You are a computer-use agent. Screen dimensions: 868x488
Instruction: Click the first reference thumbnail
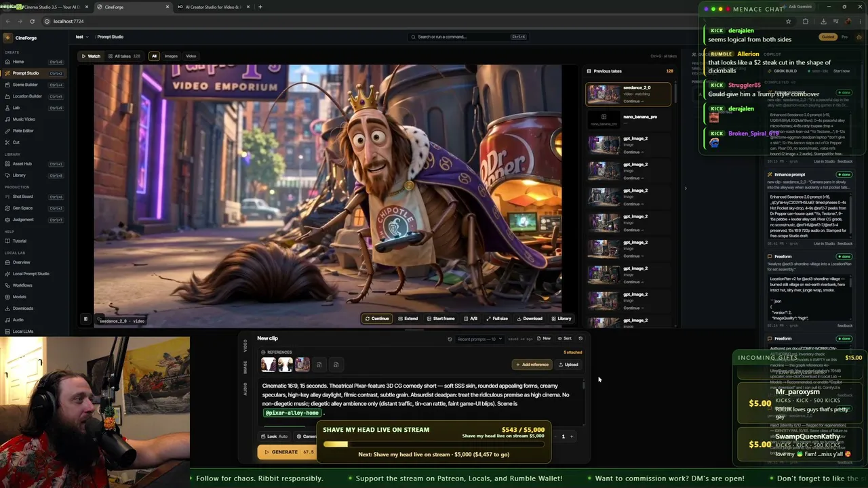(x=269, y=365)
